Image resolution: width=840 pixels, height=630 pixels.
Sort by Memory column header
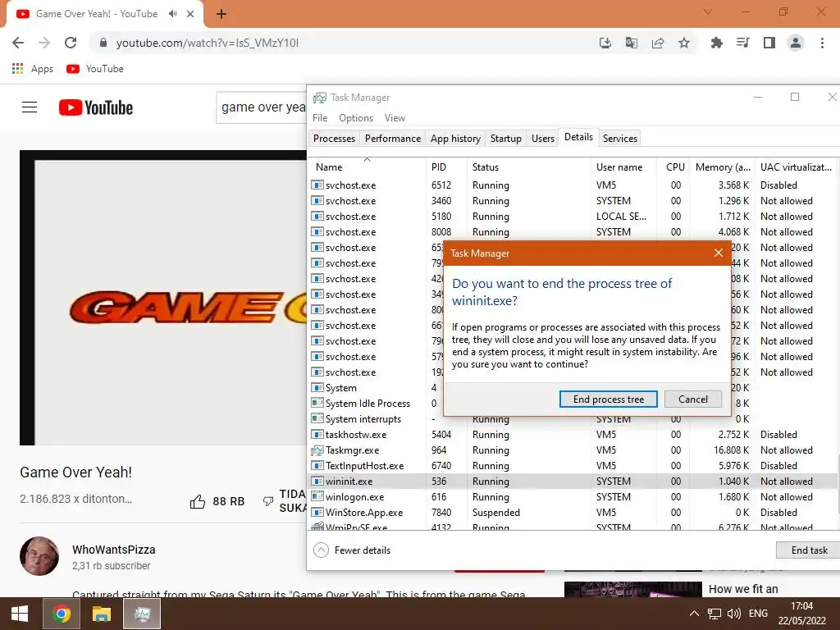pos(722,167)
